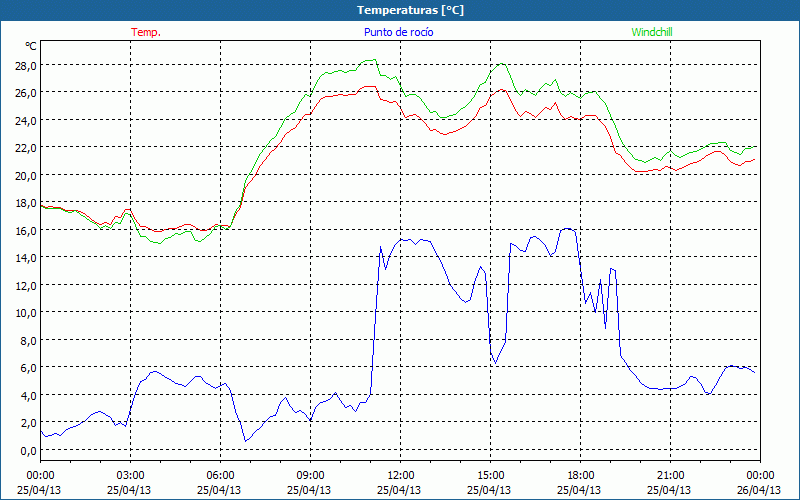The height and width of the screenshot is (500, 800).
Task: Click the 20,0 y-axis value
Action: click(x=27, y=176)
